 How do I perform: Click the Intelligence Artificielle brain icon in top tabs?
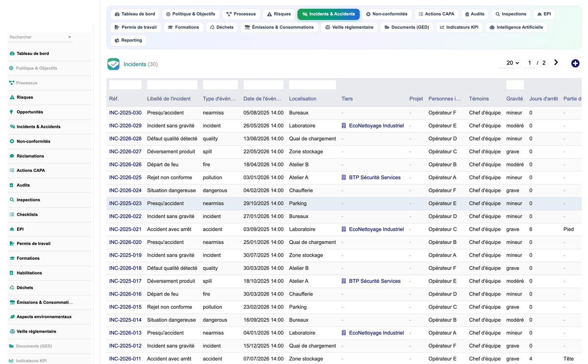pyautogui.click(x=492, y=27)
